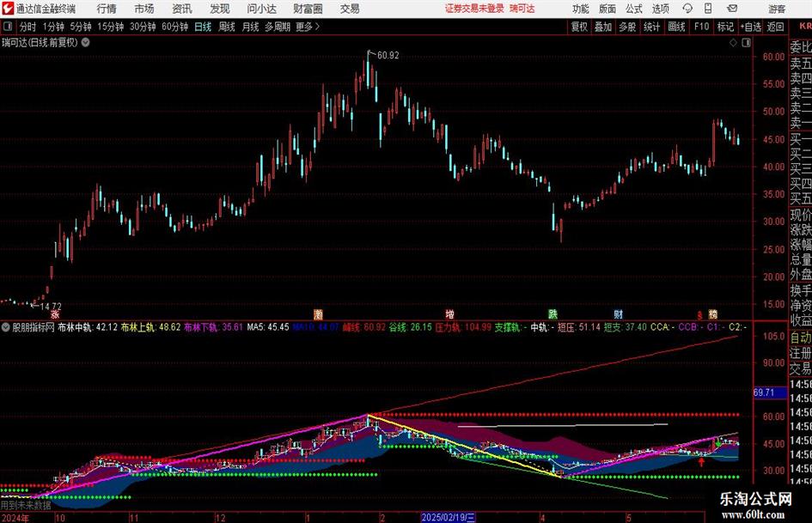Open the 市场 menu
The height and width of the screenshot is (523, 812).
144,9
